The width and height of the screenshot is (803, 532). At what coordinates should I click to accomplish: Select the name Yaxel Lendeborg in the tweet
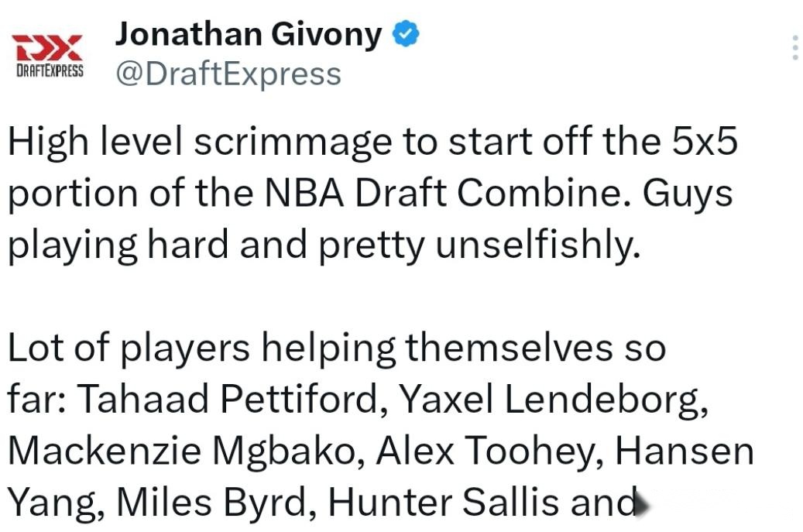[x=554, y=400]
